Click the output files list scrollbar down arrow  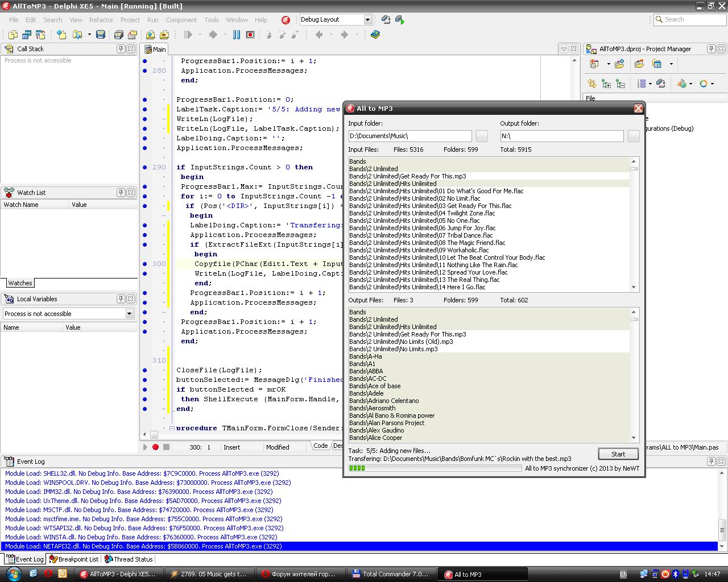pyautogui.click(x=634, y=438)
